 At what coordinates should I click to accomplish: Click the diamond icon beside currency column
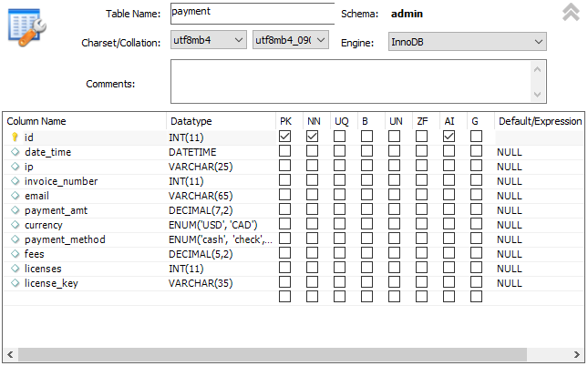[x=15, y=225]
